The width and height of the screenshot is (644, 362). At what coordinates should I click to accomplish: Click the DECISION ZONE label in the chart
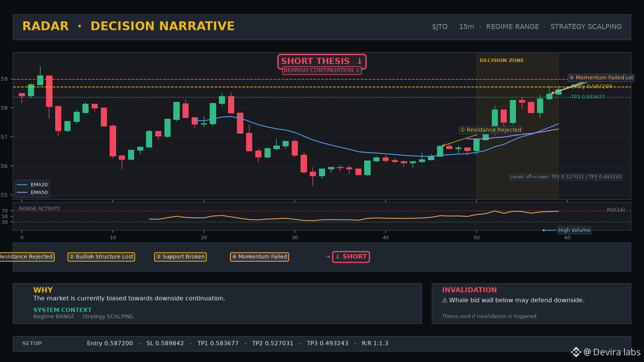[502, 61]
